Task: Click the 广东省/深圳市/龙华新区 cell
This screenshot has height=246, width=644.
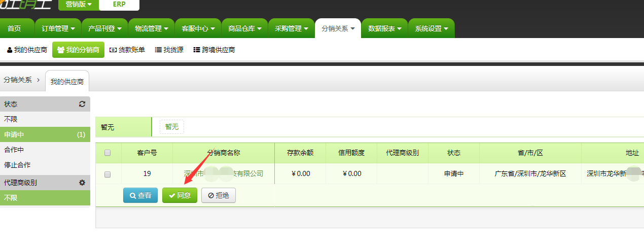Action: [x=530, y=173]
